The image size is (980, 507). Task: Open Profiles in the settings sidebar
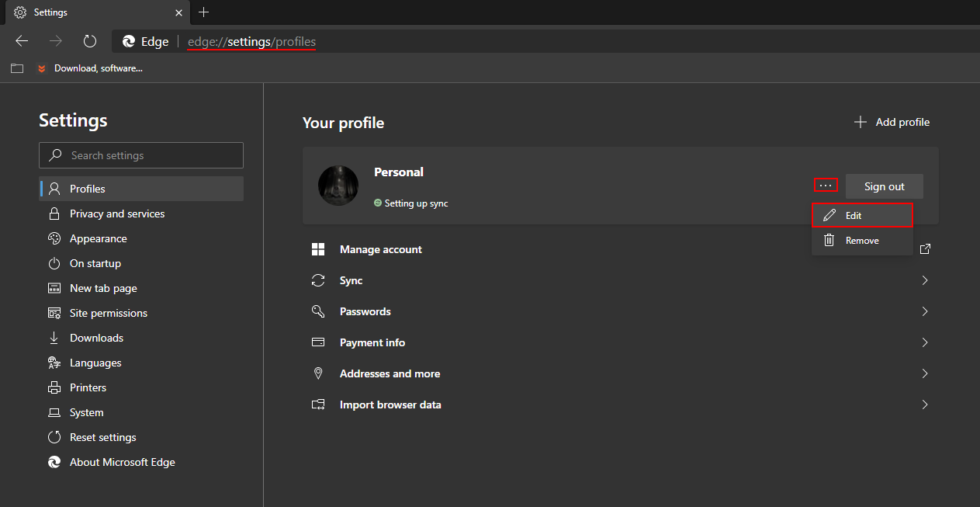(141, 189)
